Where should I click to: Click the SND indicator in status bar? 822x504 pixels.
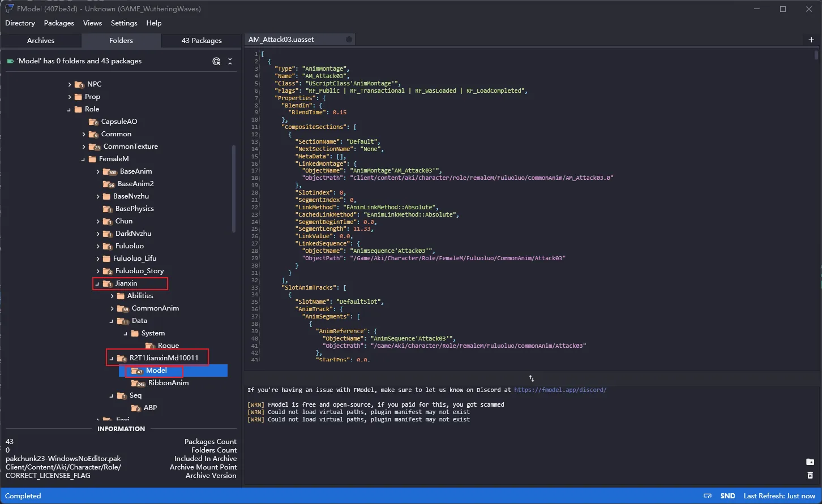point(727,496)
